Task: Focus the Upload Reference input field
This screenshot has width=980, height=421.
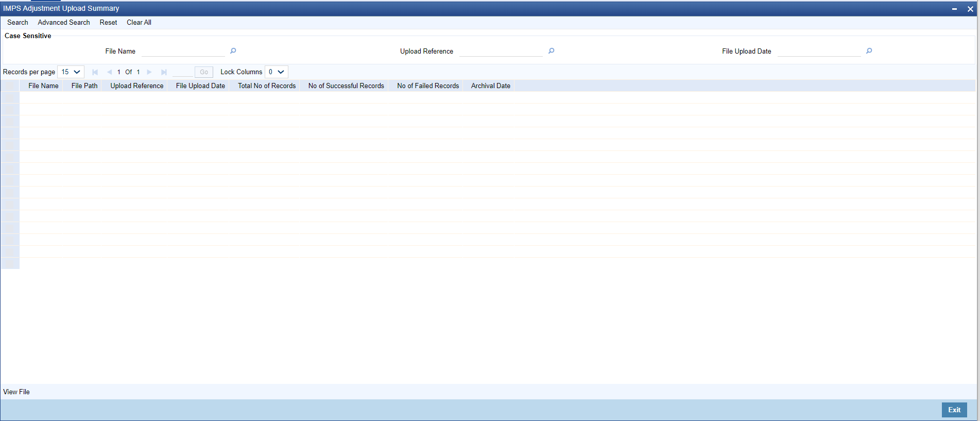Action: click(501, 52)
